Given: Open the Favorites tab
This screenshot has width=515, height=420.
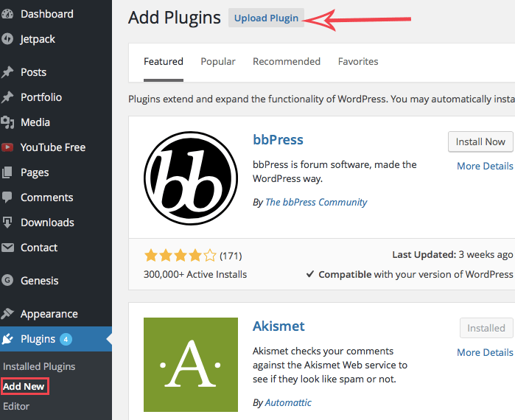Looking at the screenshot, I should (x=358, y=62).
